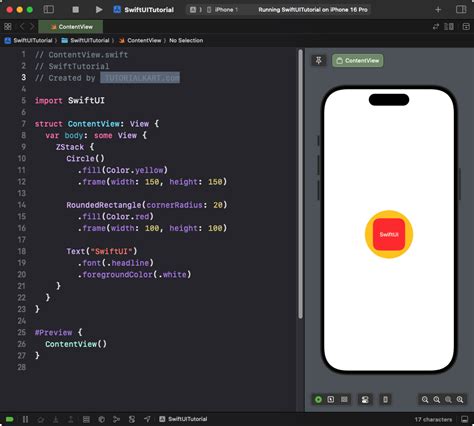Click the red SwiftUI rounded rectangle in preview
474x426 pixels.
point(389,234)
